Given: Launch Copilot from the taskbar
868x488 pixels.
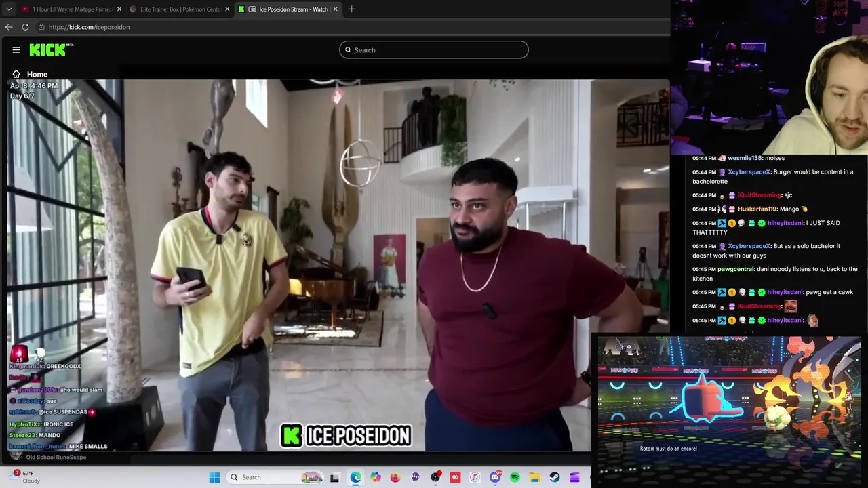Looking at the screenshot, I should click(376, 477).
